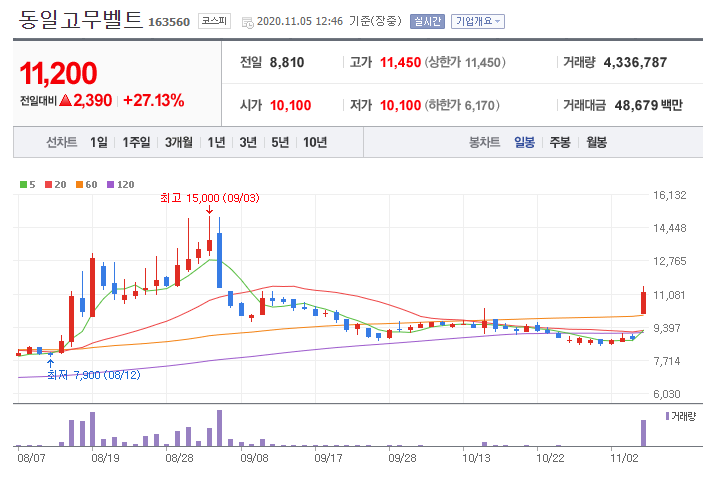Switch to 주봉 weekly candle chart

[560, 142]
